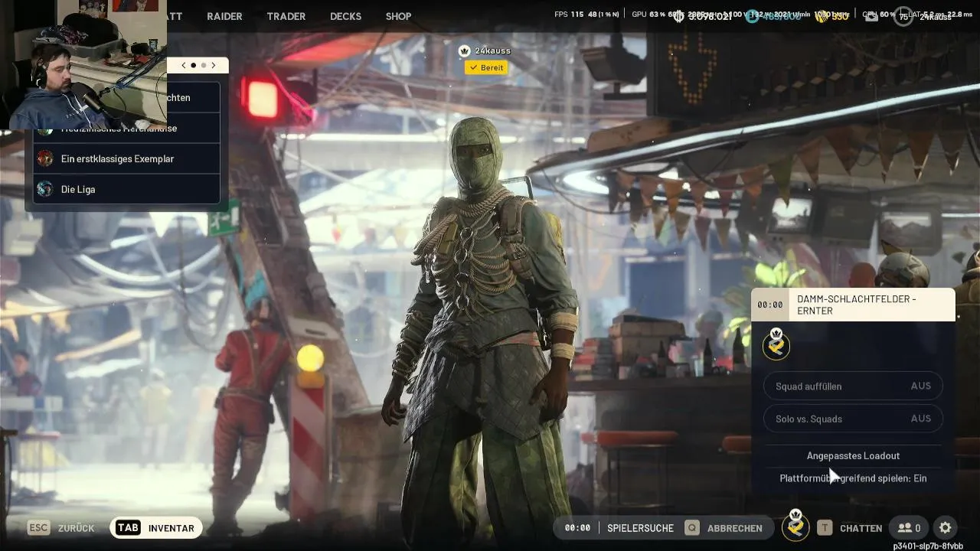Open quest Ein erstklassiges Exemplar

126,158
